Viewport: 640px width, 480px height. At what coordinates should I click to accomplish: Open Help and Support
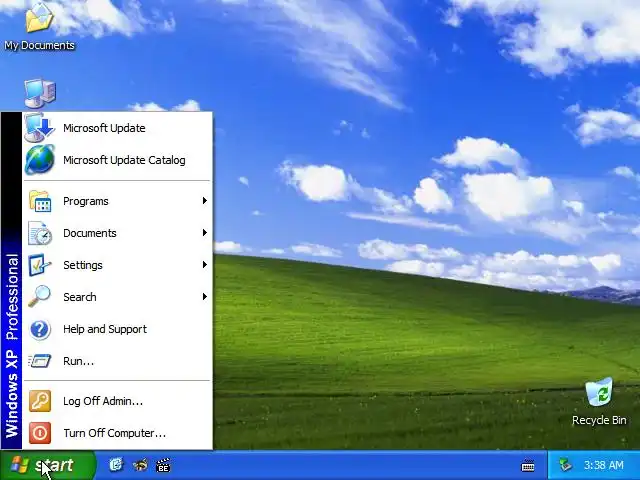(118, 329)
